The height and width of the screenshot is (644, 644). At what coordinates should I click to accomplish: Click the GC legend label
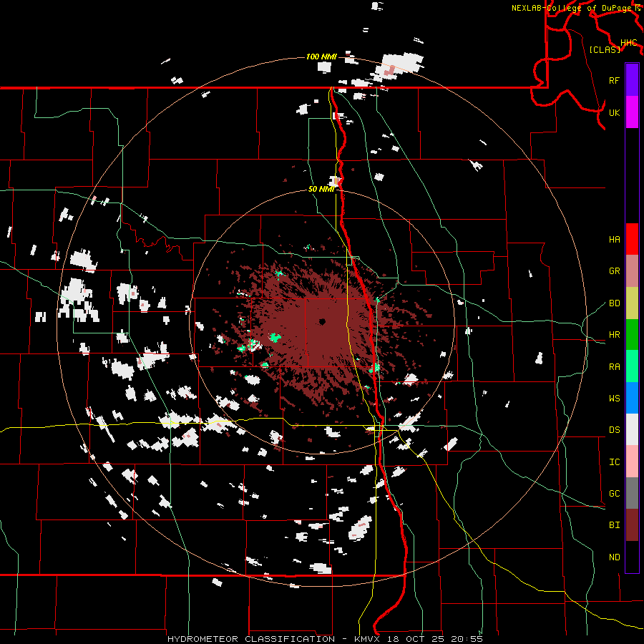point(614,494)
